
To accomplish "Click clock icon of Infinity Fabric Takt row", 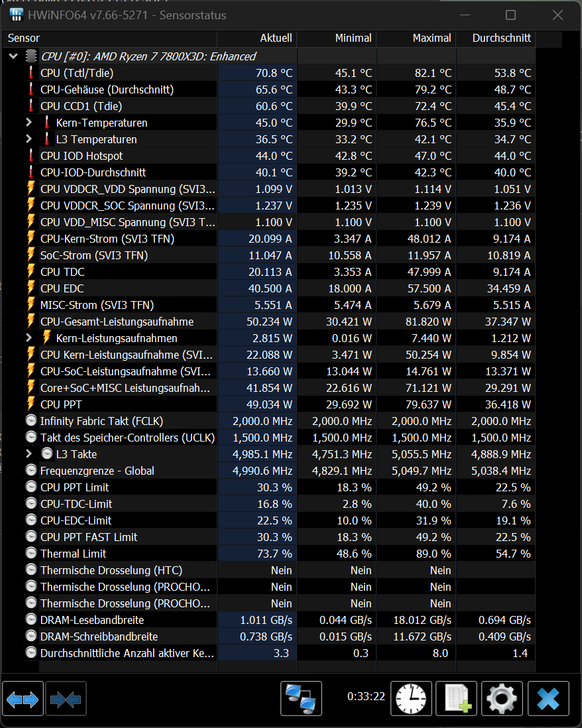I will 31,421.
